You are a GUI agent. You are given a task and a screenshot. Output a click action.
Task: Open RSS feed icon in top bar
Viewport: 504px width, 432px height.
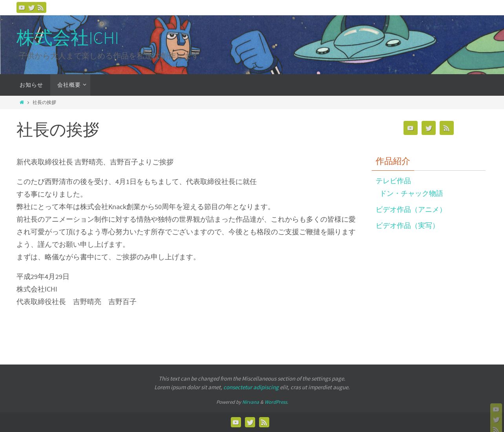40,8
